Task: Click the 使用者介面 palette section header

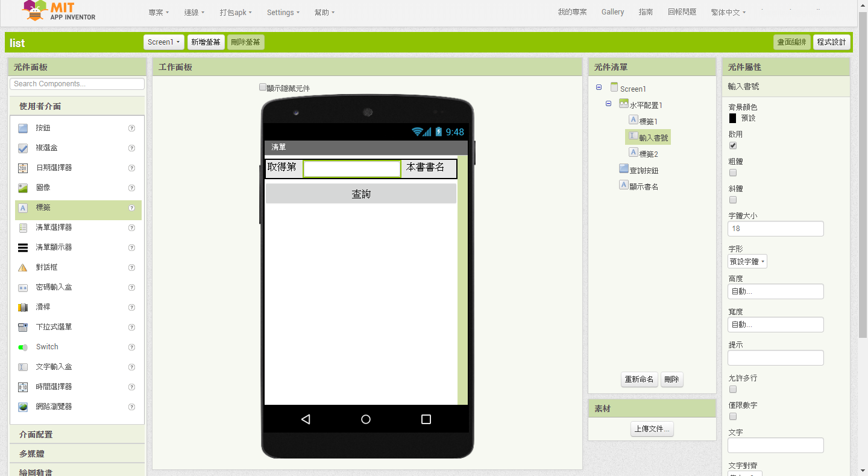Action: [77, 106]
